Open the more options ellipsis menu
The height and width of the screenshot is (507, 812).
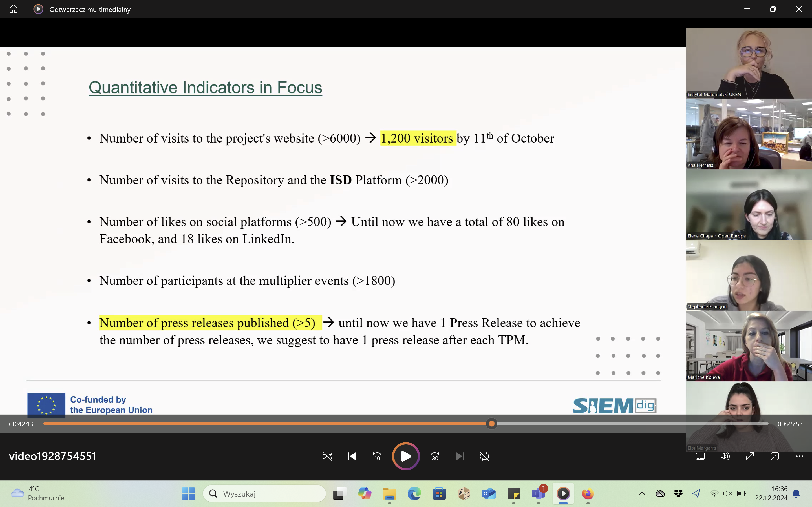(x=799, y=456)
